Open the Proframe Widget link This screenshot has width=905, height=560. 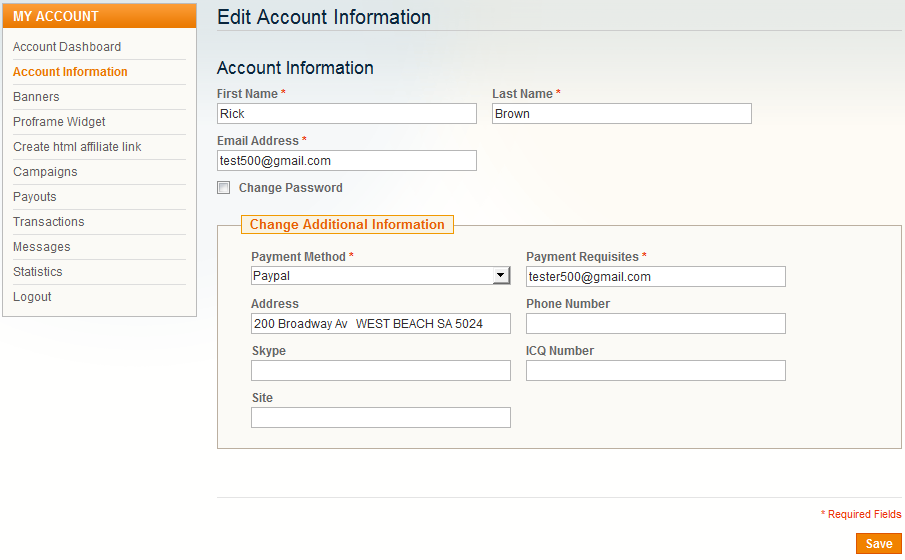click(x=59, y=122)
